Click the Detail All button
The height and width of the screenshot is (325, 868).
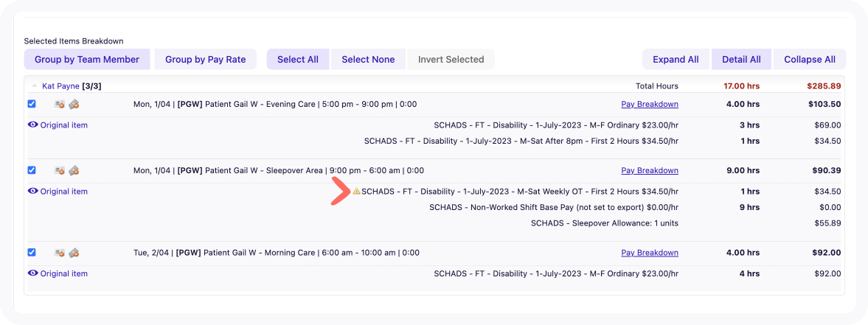tap(741, 59)
